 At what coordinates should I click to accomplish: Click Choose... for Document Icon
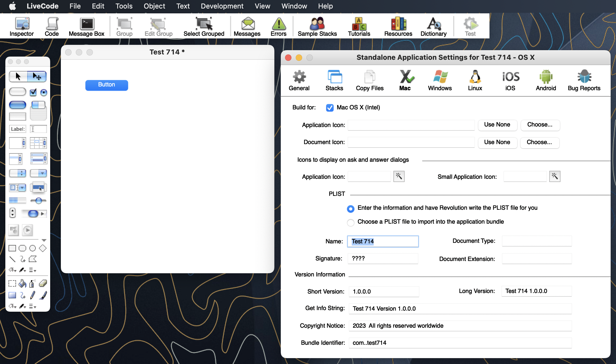click(x=540, y=143)
